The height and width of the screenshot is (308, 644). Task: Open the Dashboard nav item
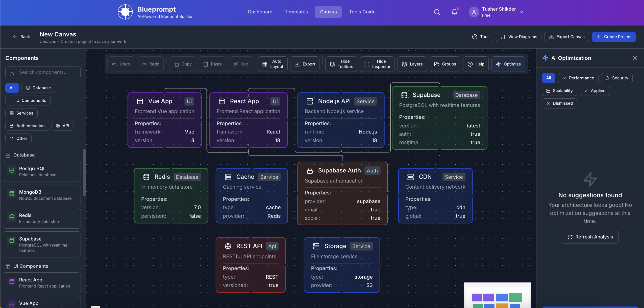[260, 12]
